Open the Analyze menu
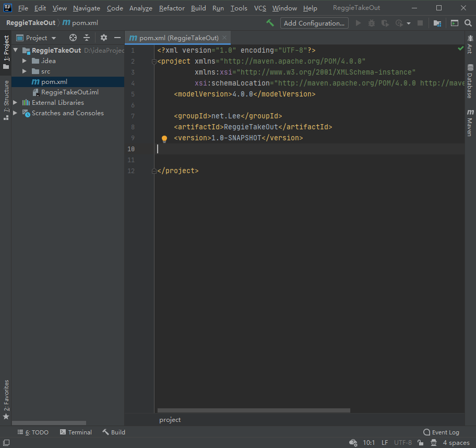Image resolution: width=476 pixels, height=448 pixels. click(x=141, y=8)
